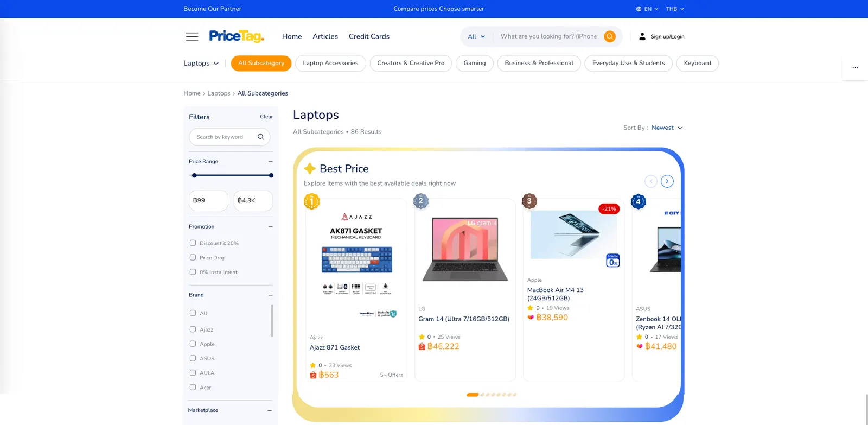Viewport: 868px width, 425px height.
Task: Select the Laptop Accessories subcategory
Action: click(x=330, y=63)
